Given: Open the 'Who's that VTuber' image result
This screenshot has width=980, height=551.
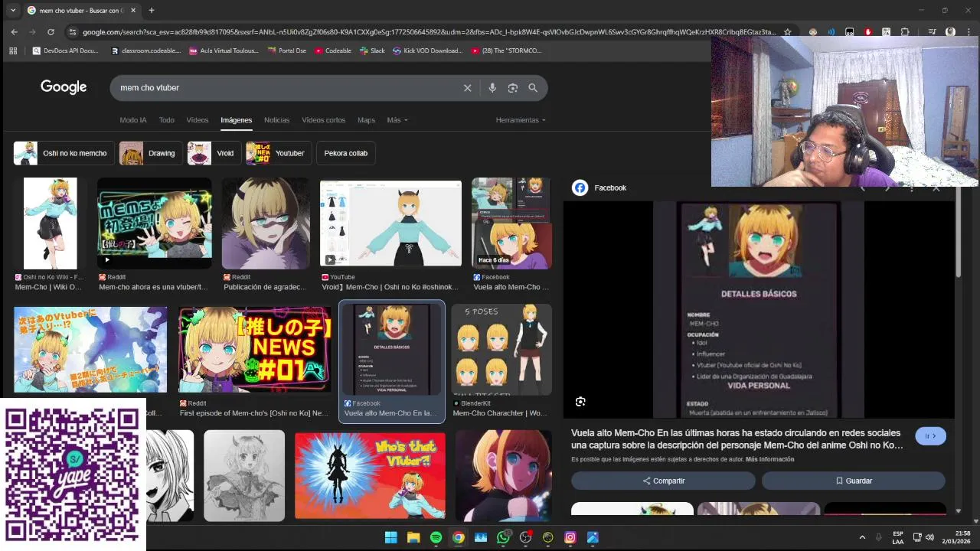Looking at the screenshot, I should [x=370, y=476].
